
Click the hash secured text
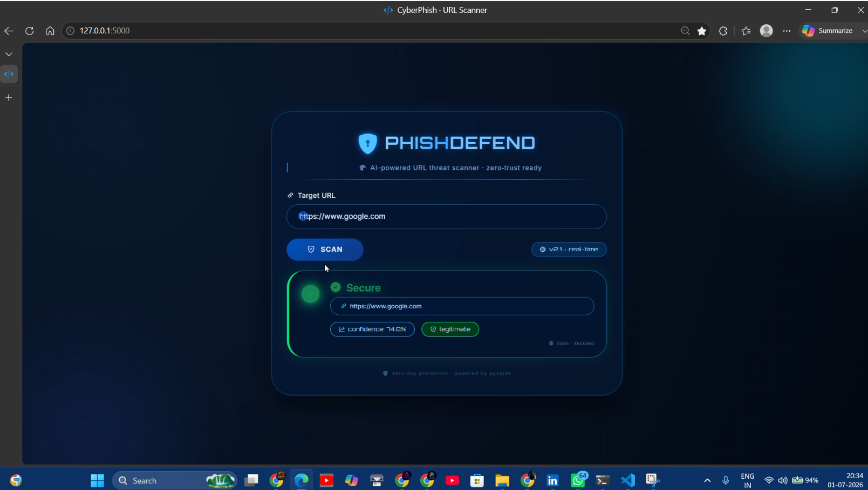tap(575, 343)
